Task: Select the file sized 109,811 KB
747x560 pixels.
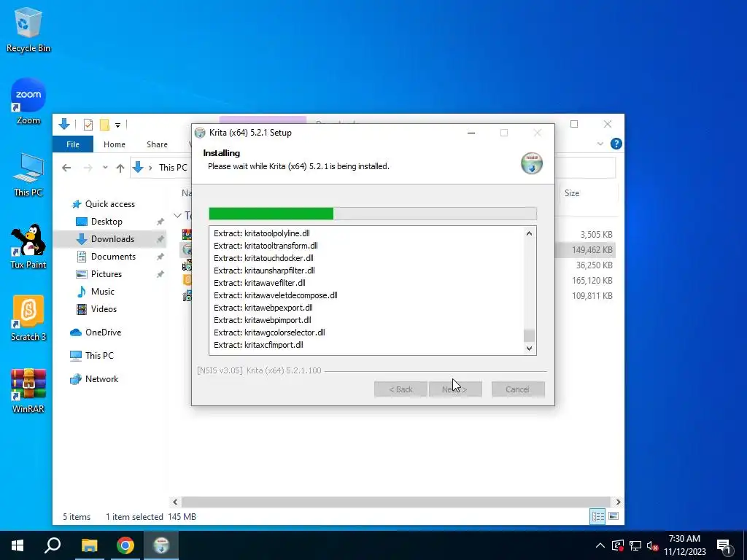Action: coord(592,296)
